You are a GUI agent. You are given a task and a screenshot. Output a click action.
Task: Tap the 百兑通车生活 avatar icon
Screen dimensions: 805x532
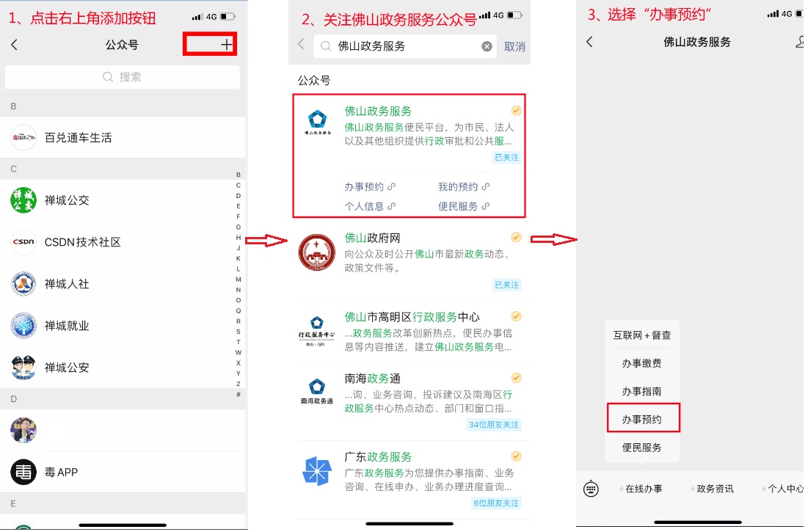coord(23,137)
